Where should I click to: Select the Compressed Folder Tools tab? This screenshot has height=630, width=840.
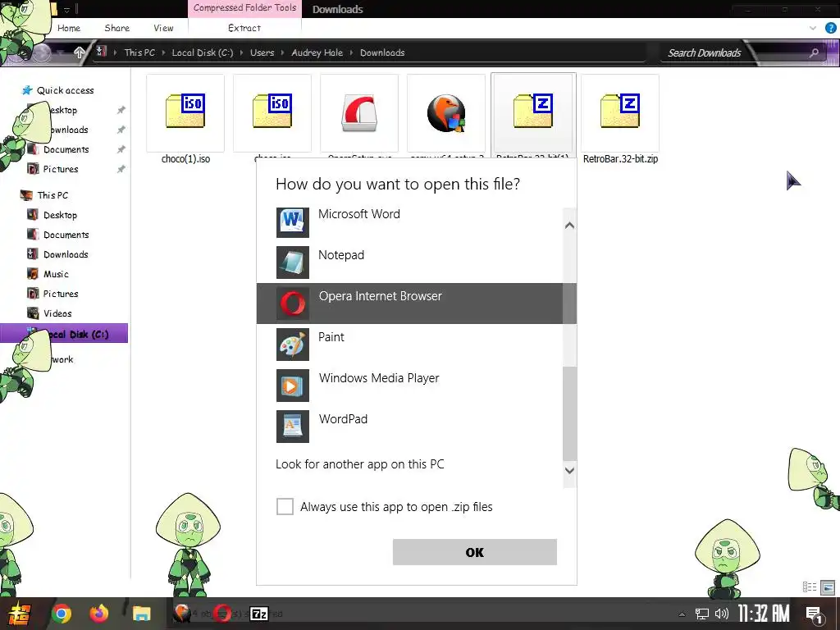(244, 8)
